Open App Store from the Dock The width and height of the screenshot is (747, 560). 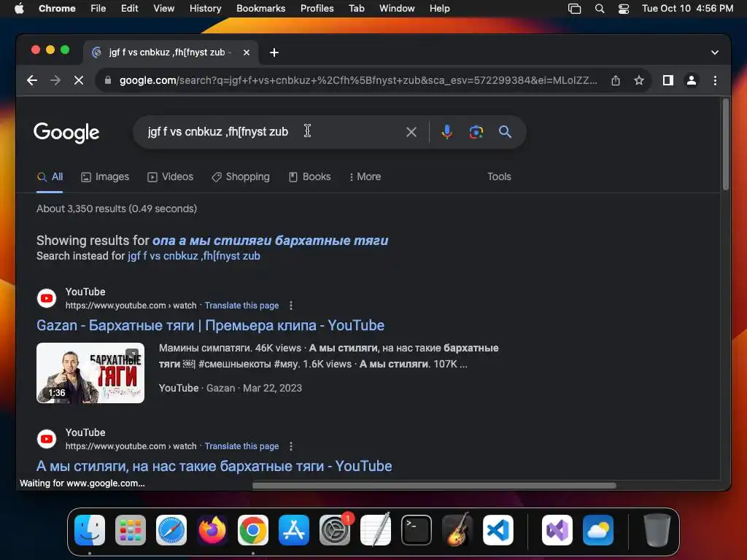click(x=294, y=530)
